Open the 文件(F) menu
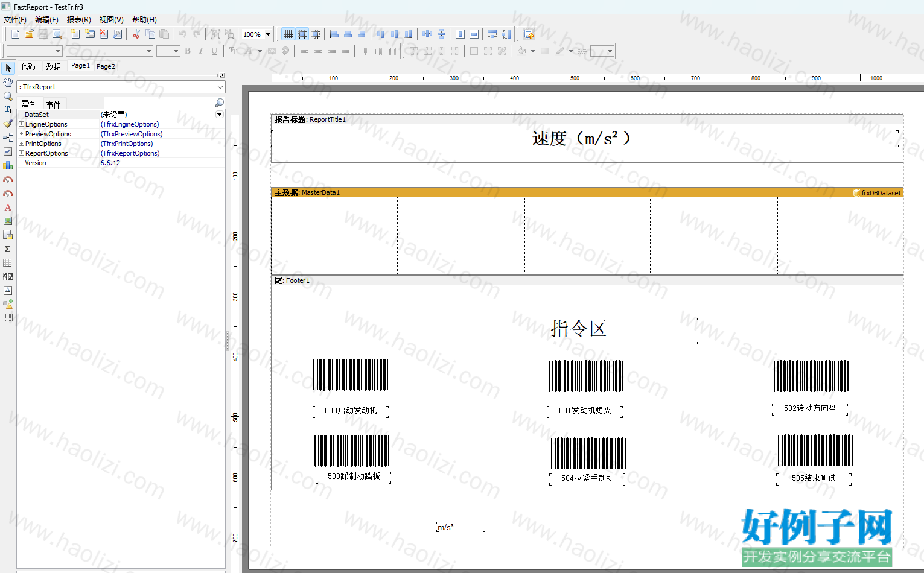 pyautogui.click(x=15, y=20)
